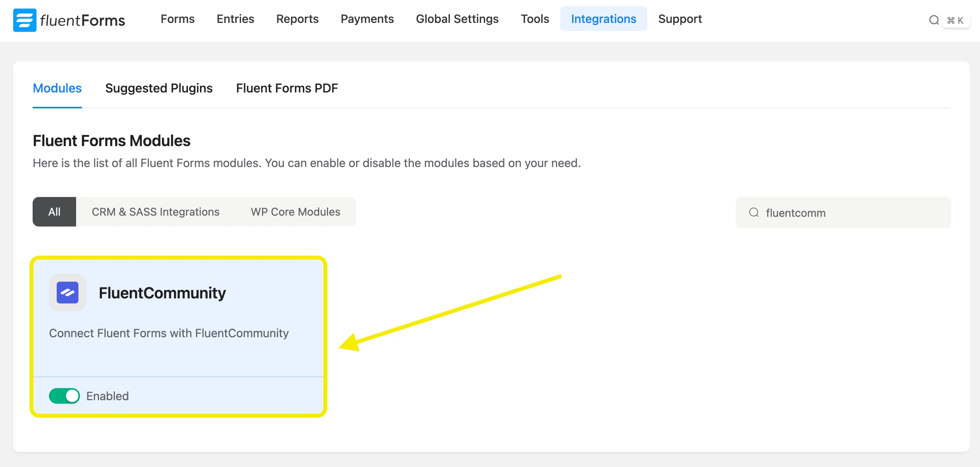Click the search icon in module filter
Viewport: 980px width, 467px height.
[754, 212]
